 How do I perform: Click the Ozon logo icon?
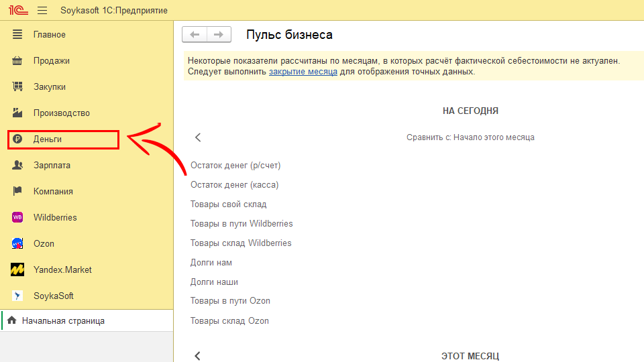18,244
